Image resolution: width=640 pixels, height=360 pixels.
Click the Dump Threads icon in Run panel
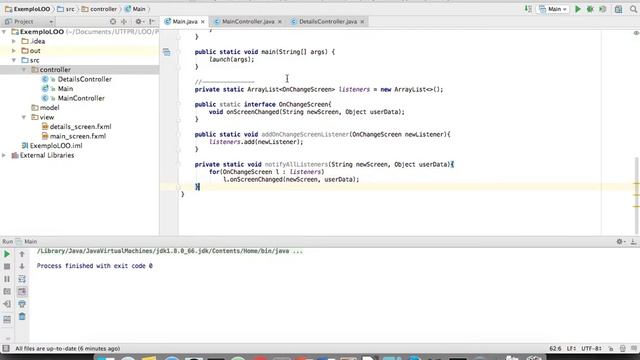coord(7,292)
